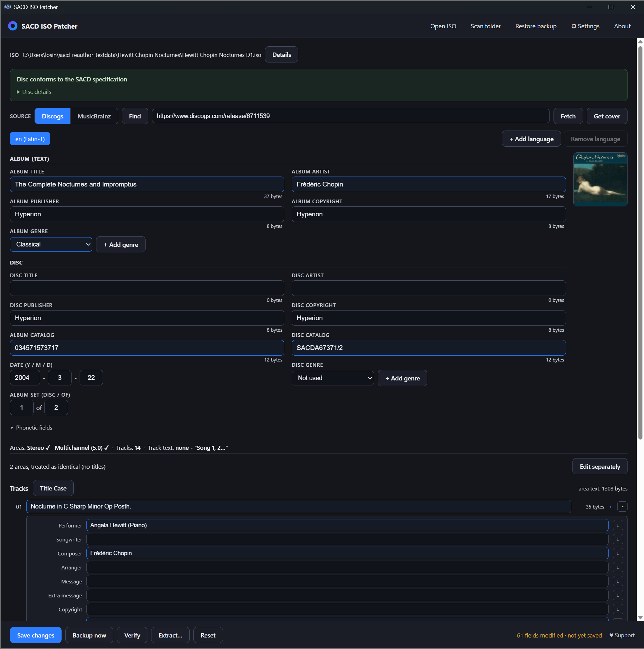Open the Album Genre Classical dropdown

tap(51, 244)
